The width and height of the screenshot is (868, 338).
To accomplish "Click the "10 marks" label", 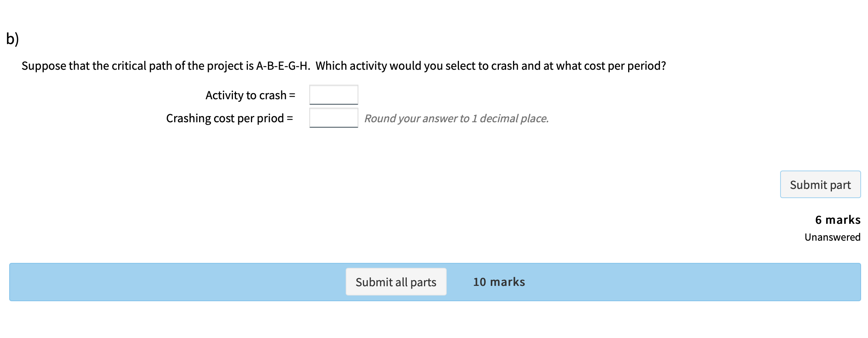I will pos(499,282).
